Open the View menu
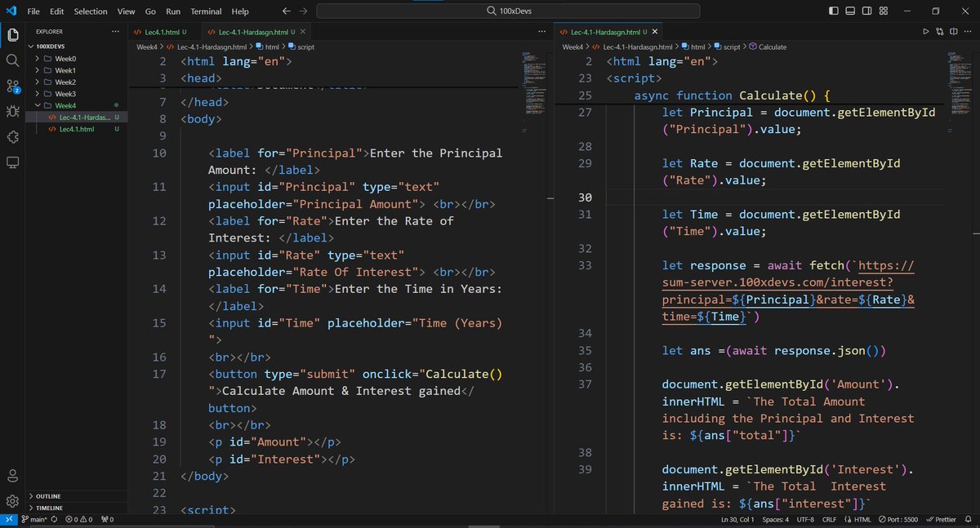This screenshot has height=528, width=980. [127, 11]
